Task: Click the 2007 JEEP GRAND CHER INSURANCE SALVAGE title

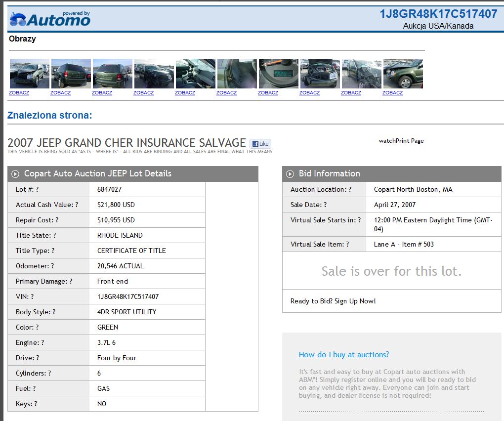Action: pos(126,143)
